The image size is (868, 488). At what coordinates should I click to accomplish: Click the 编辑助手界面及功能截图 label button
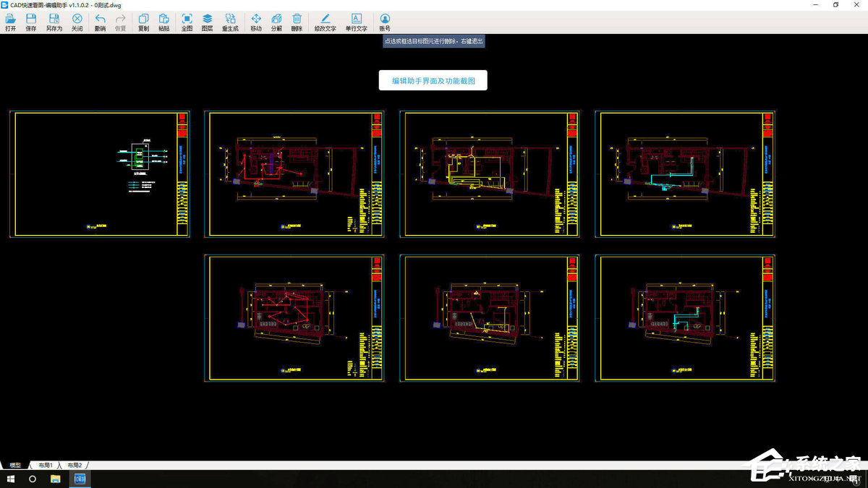click(433, 81)
